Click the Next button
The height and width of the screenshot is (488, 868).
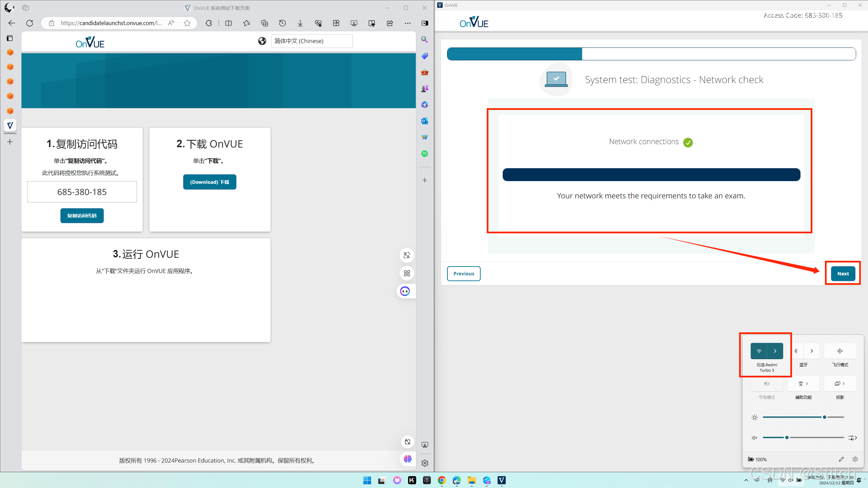843,274
